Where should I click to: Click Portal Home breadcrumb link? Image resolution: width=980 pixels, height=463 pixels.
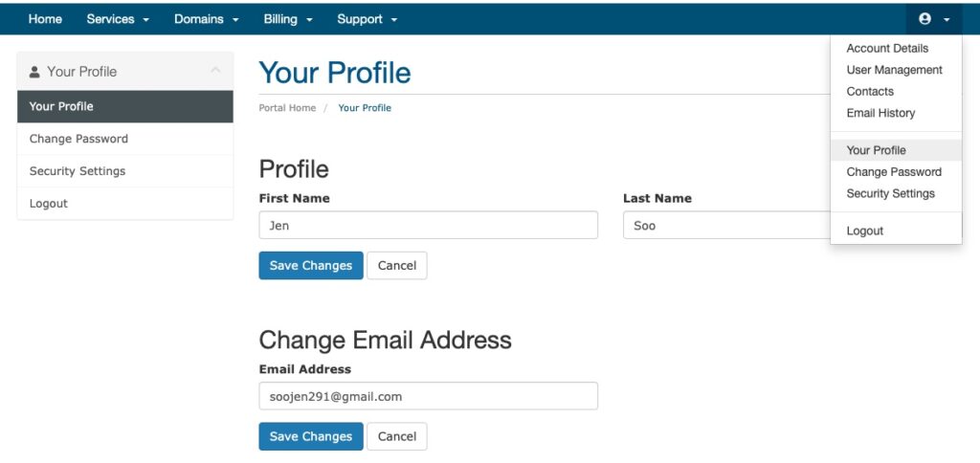point(287,107)
